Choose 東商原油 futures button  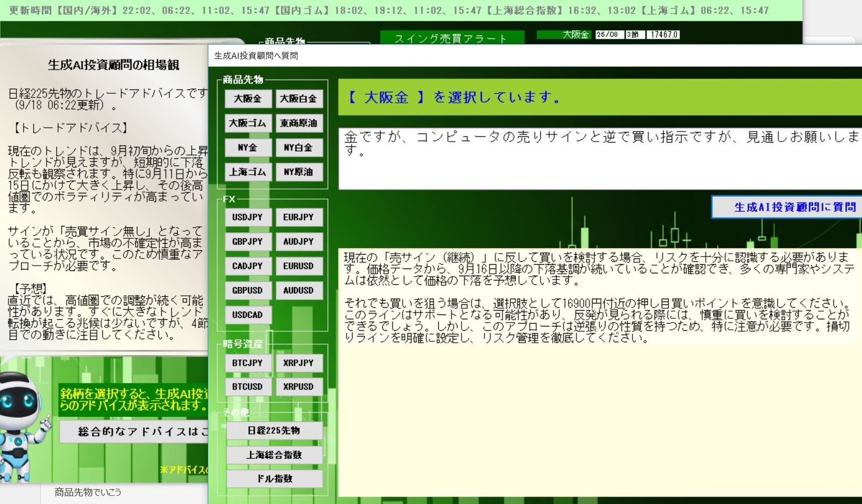pyautogui.click(x=299, y=123)
